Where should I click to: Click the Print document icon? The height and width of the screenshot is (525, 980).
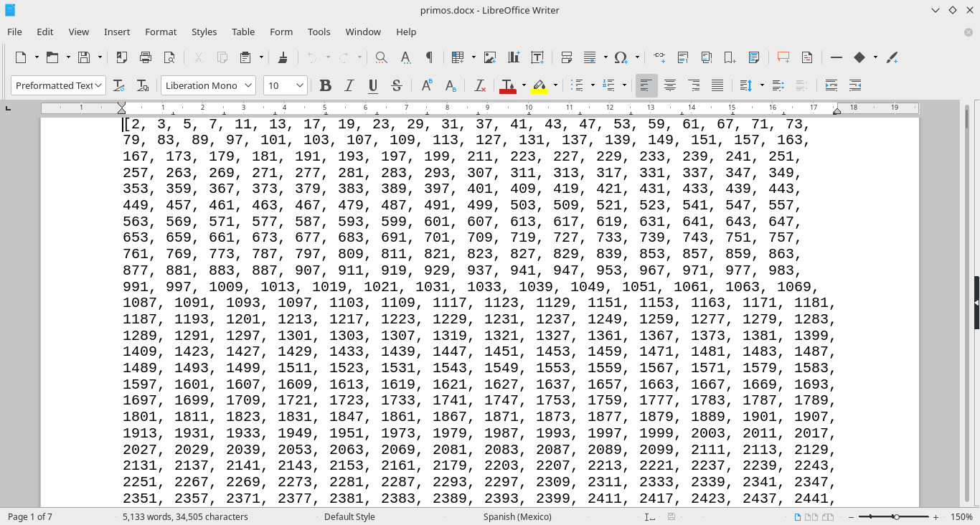(146, 57)
